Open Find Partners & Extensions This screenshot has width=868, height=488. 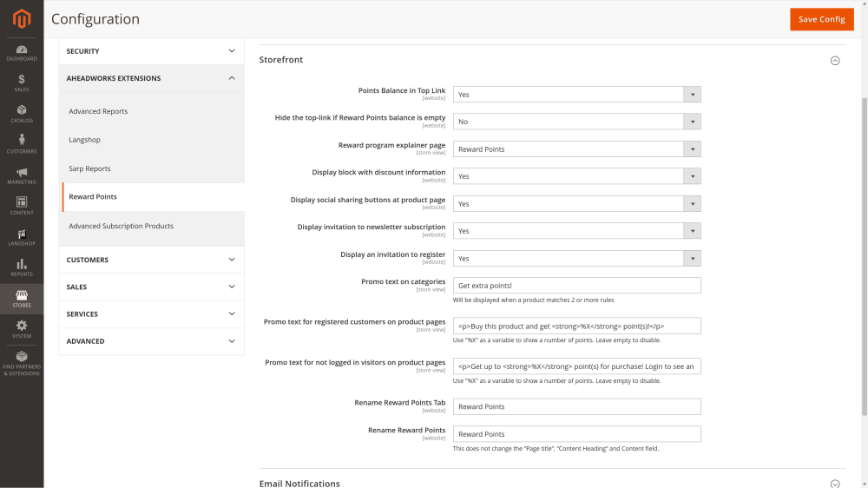pyautogui.click(x=22, y=363)
